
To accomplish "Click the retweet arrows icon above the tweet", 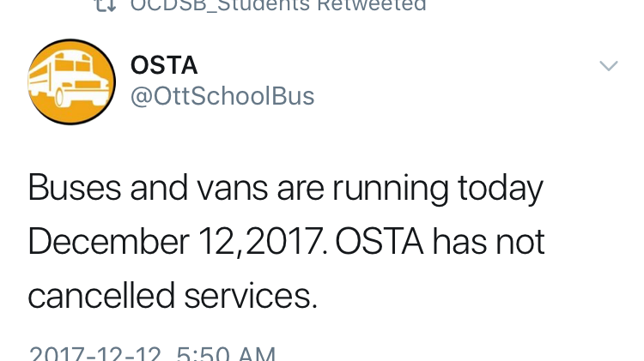I will click(106, 4).
